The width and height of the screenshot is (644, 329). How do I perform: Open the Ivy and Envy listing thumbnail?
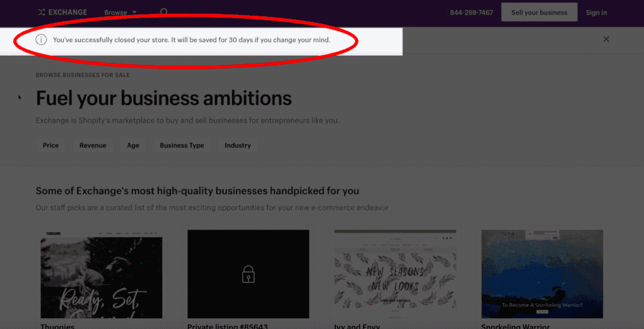coord(394,274)
